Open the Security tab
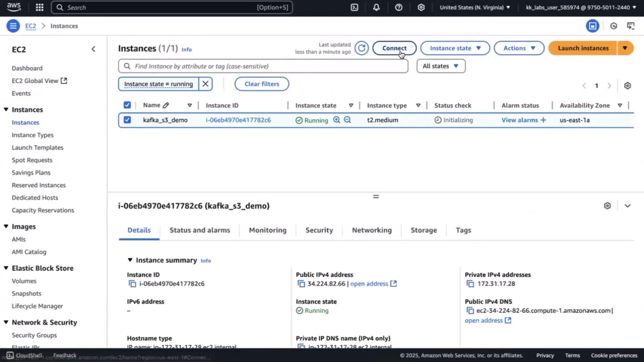 coord(319,230)
